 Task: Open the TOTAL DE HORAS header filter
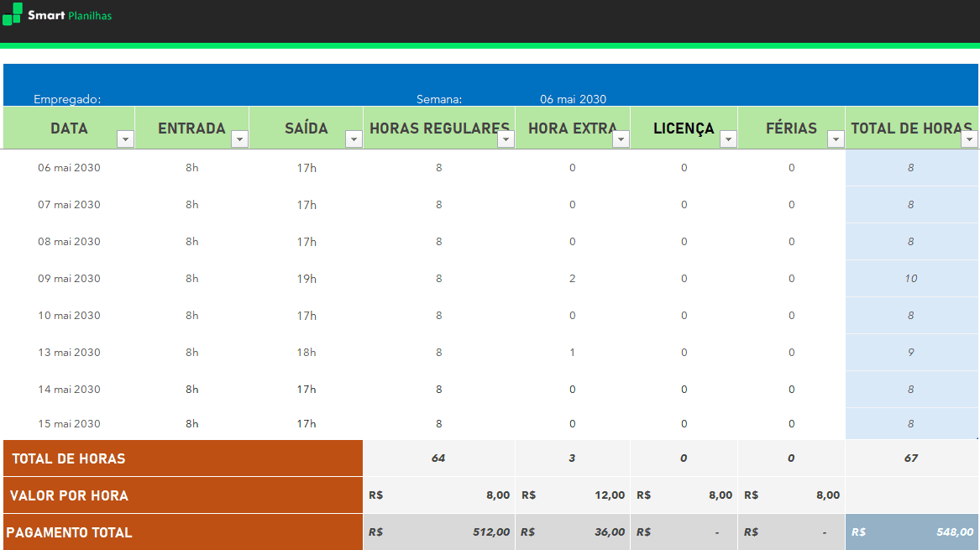pyautogui.click(x=970, y=139)
